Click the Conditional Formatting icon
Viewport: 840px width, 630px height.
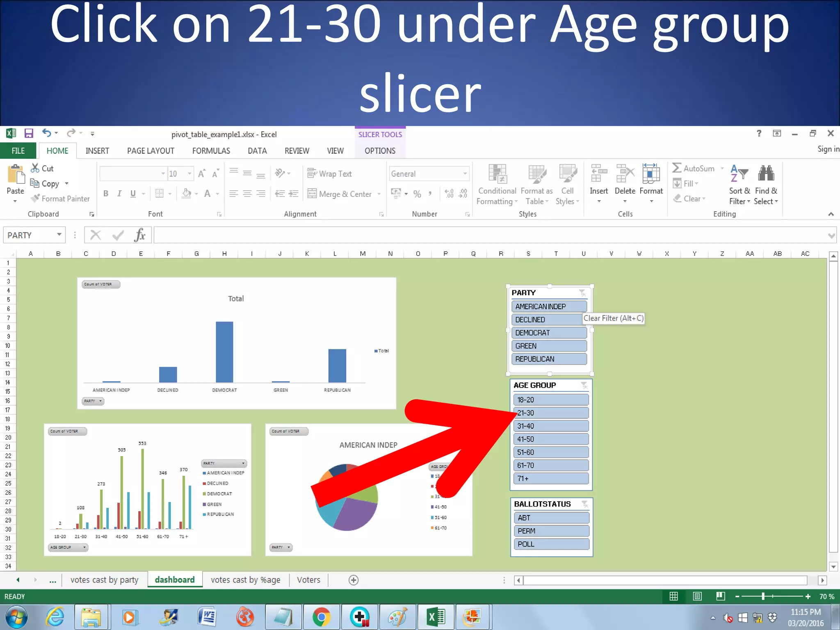point(498,174)
